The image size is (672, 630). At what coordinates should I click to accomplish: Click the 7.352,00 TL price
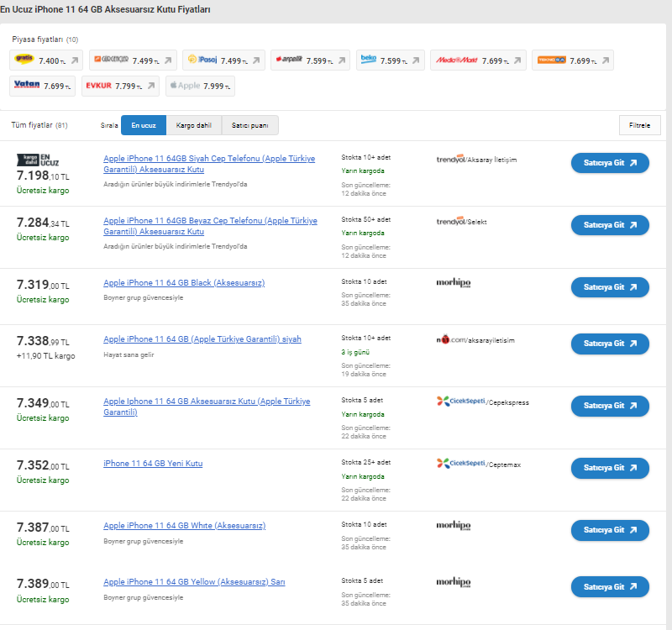(43, 465)
